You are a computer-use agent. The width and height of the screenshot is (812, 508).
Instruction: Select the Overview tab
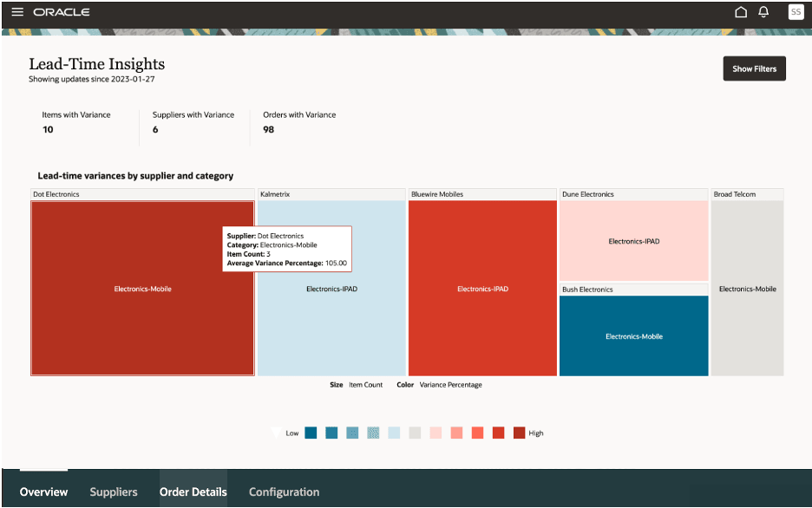pyautogui.click(x=43, y=492)
